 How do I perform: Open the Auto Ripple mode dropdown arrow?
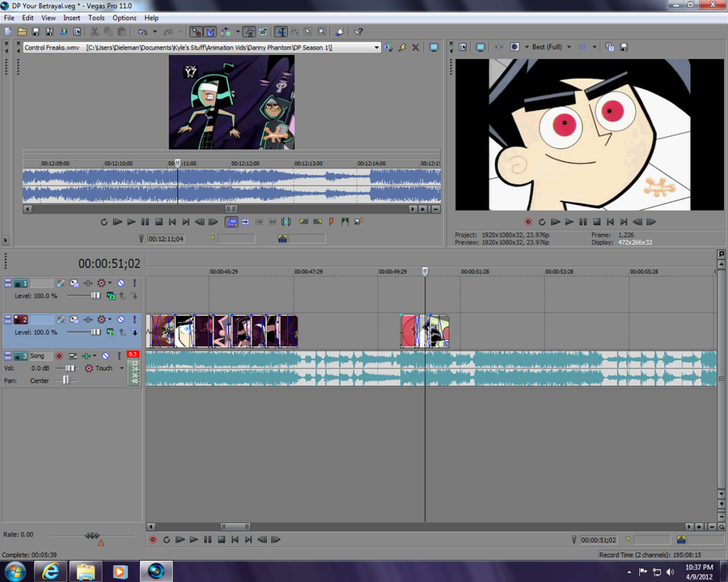click(238, 32)
